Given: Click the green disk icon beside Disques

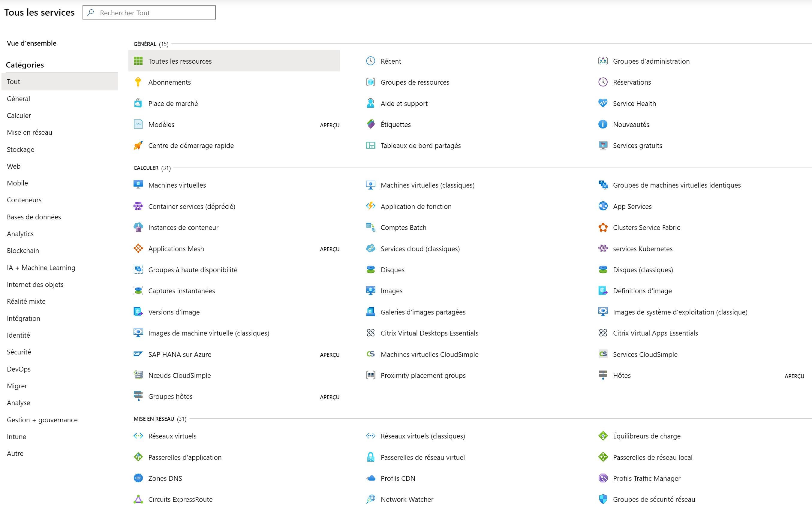Looking at the screenshot, I should pyautogui.click(x=371, y=270).
